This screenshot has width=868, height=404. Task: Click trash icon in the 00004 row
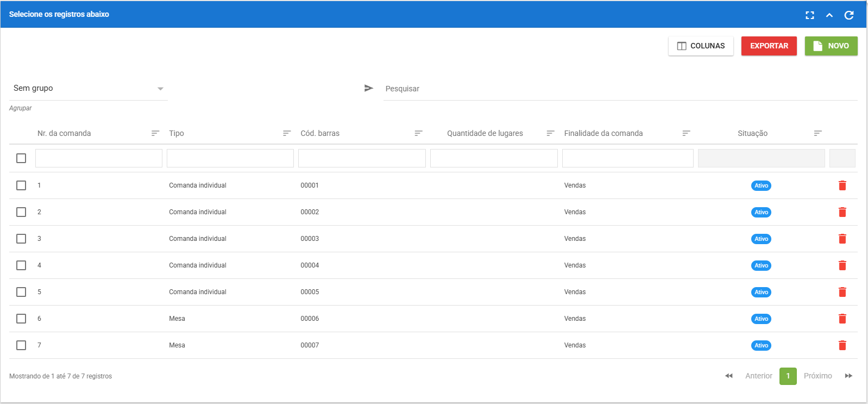click(842, 265)
